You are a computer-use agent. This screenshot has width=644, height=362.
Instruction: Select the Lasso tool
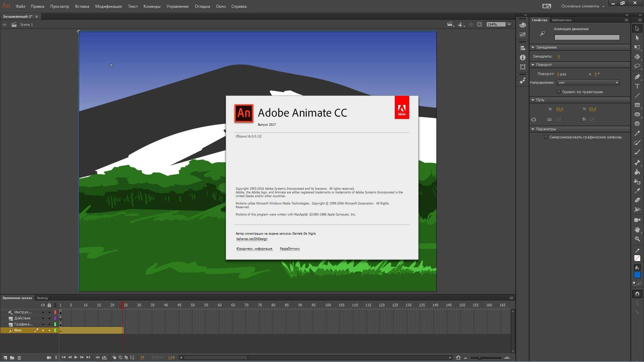[637, 66]
